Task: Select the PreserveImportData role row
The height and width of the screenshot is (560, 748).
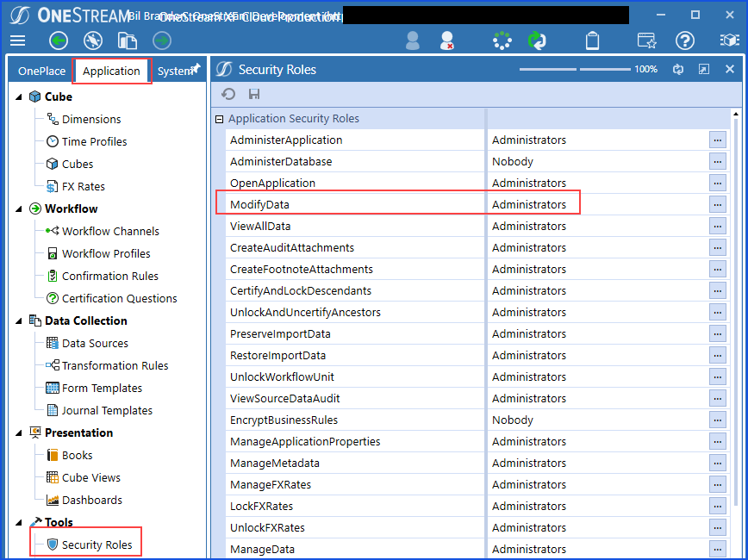Action: 477,334
